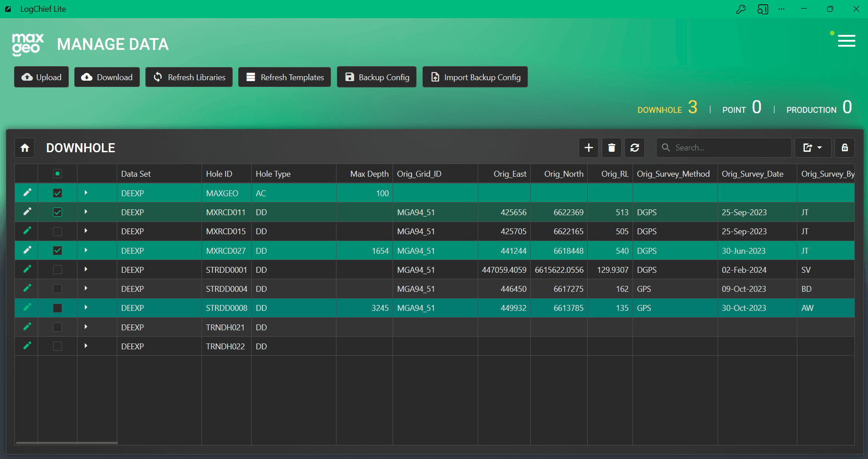Edit the TRNDH022 row with pencil icon

click(x=27, y=346)
